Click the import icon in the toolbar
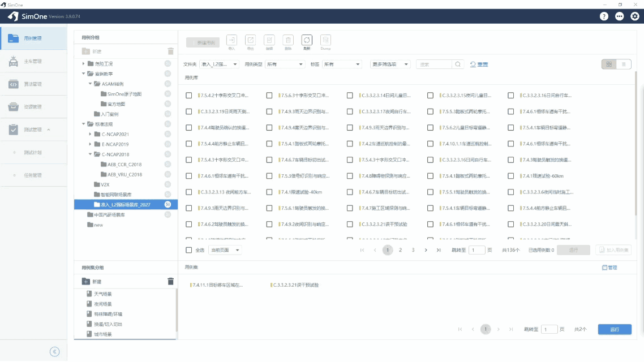The width and height of the screenshot is (644, 362). coord(231,40)
